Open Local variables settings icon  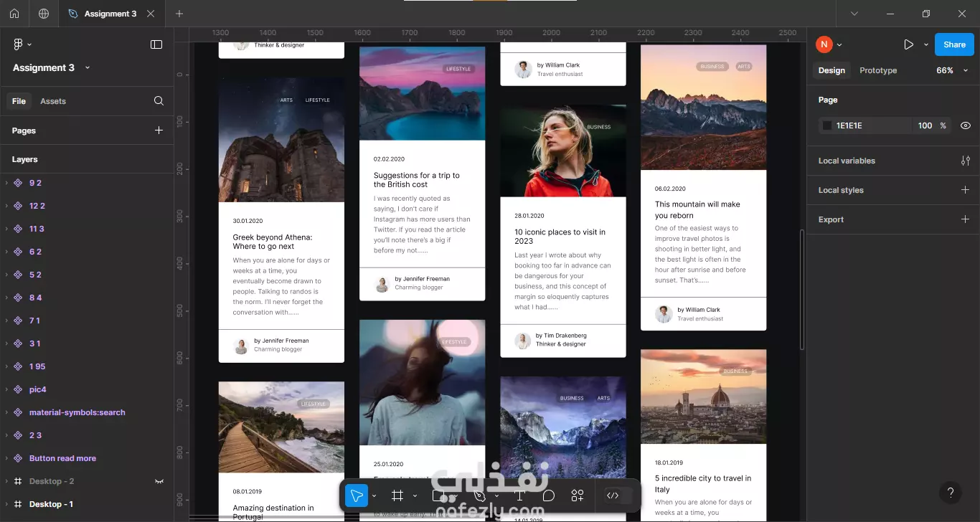click(966, 161)
